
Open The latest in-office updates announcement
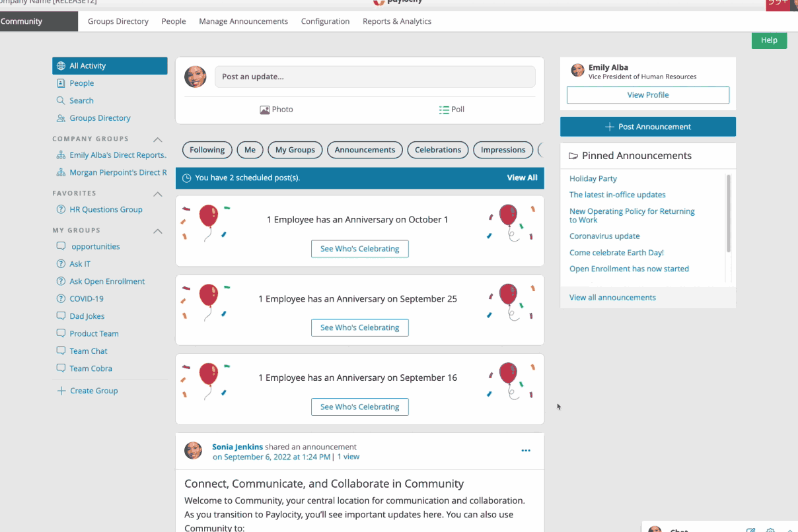pyautogui.click(x=618, y=195)
